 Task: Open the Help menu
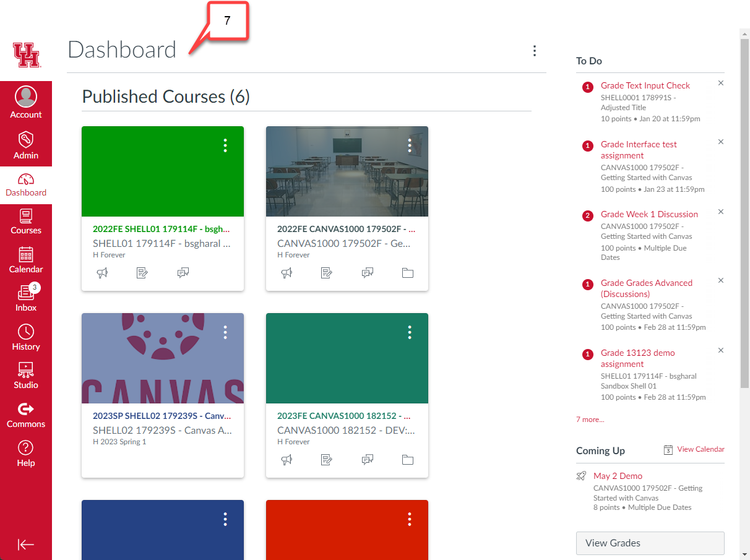pyautogui.click(x=26, y=454)
